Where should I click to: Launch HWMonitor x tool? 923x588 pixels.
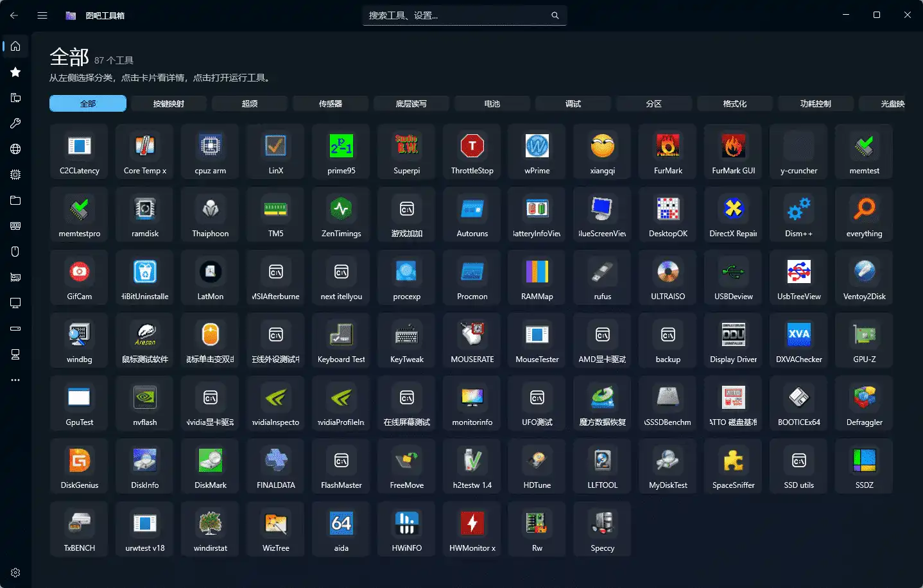(x=472, y=529)
